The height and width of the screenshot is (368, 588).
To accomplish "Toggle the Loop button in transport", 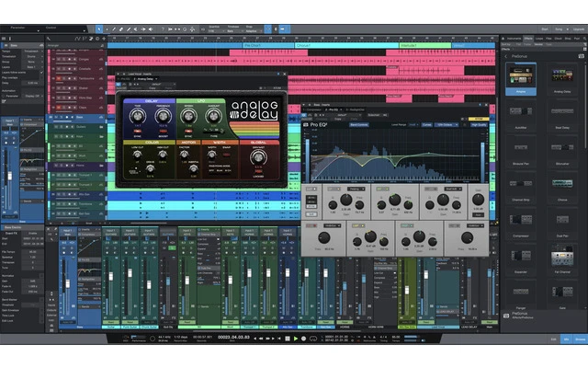I will tap(312, 339).
